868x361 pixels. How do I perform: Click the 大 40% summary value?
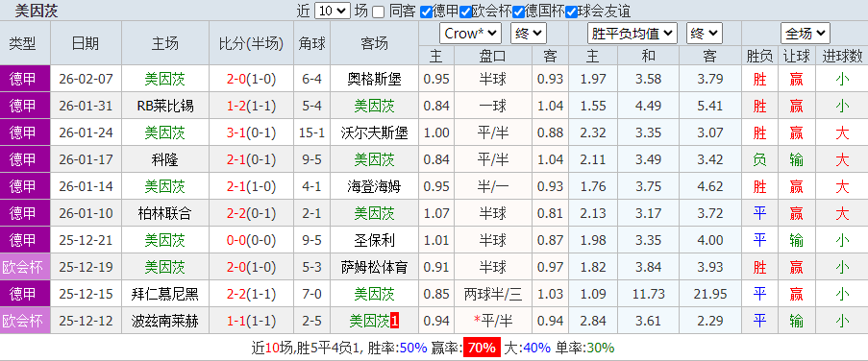tap(536, 348)
